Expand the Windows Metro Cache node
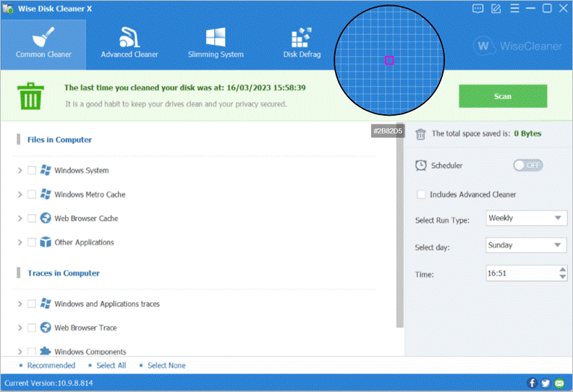This screenshot has height=392, width=573. point(20,195)
